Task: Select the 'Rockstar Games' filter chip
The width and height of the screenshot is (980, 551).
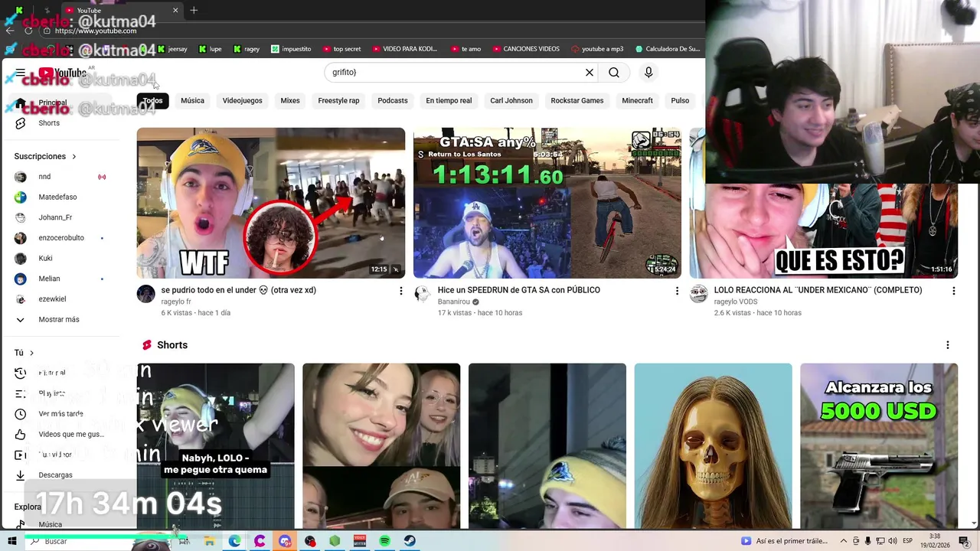Action: (x=577, y=101)
